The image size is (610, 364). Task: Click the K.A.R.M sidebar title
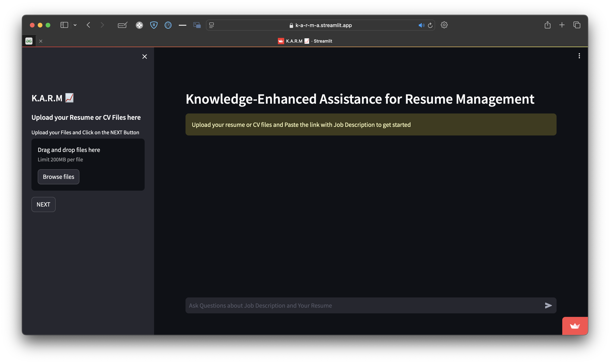pos(52,98)
